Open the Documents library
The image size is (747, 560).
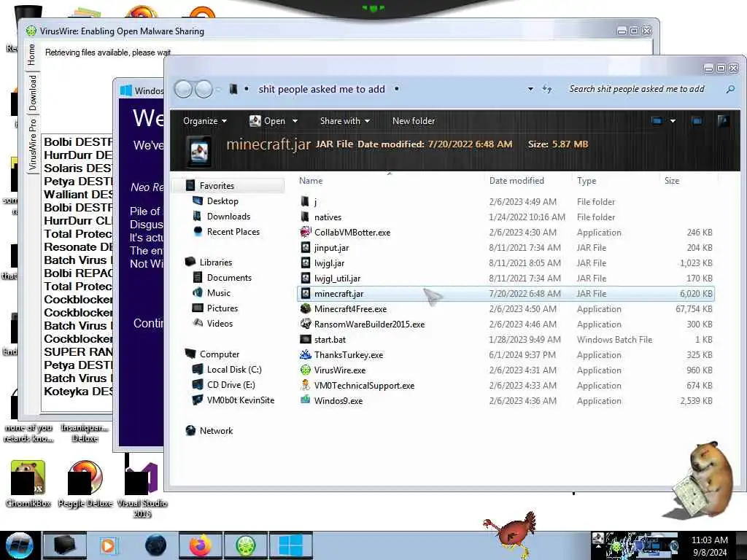click(229, 278)
